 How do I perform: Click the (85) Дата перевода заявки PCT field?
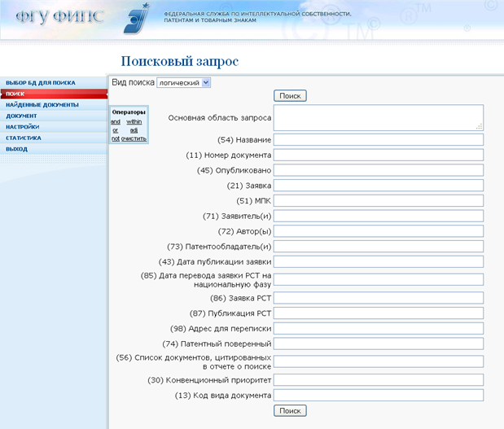(x=379, y=279)
